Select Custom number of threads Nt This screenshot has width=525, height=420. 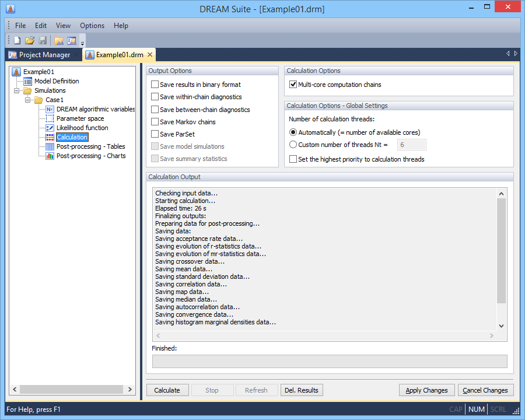coord(293,144)
